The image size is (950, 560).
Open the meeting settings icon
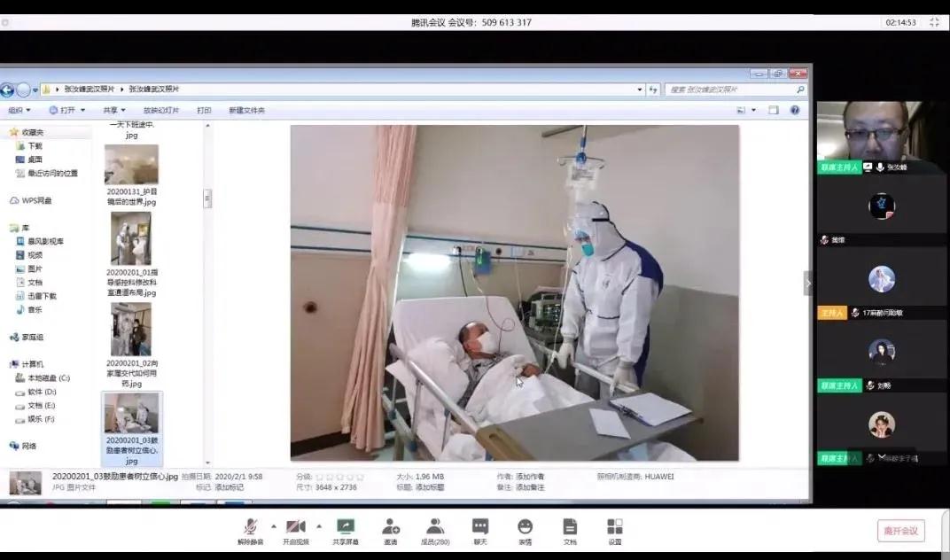615,529
